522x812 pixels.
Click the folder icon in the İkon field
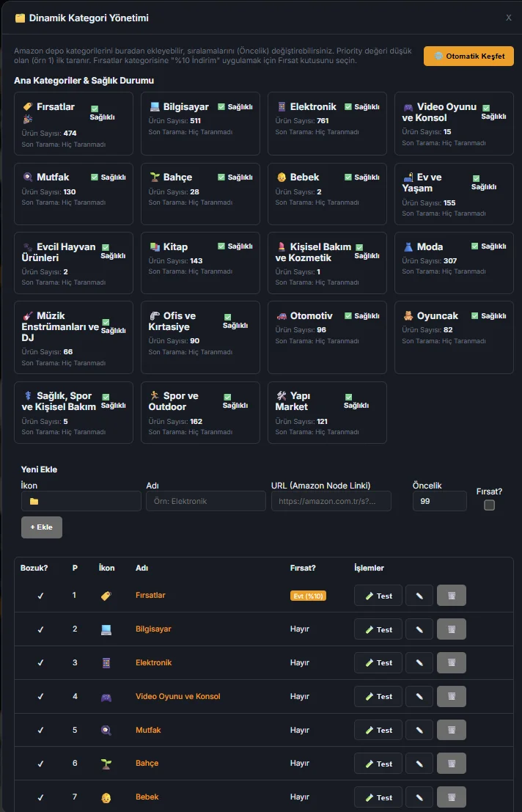tap(34, 501)
